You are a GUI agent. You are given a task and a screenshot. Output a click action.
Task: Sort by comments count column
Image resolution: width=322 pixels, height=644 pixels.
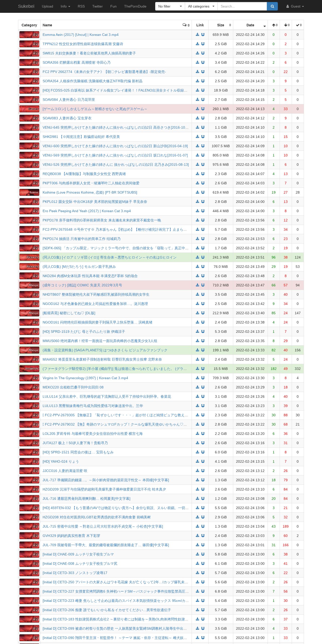click(186, 25)
